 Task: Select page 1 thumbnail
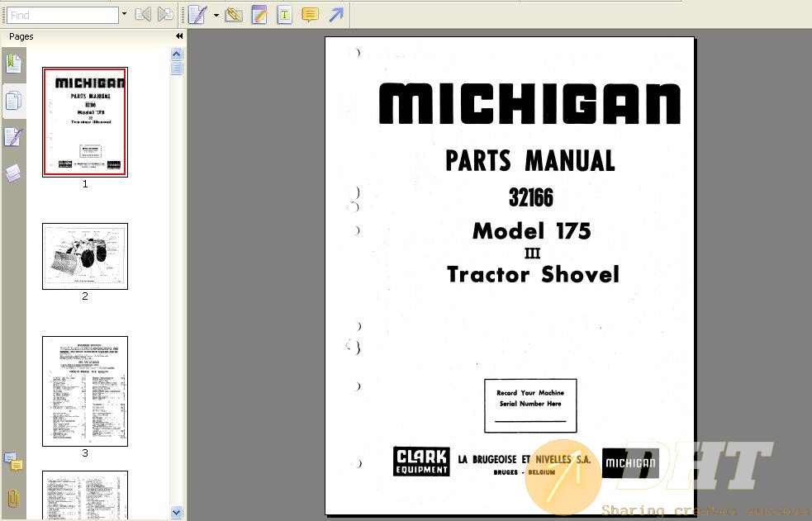85,122
